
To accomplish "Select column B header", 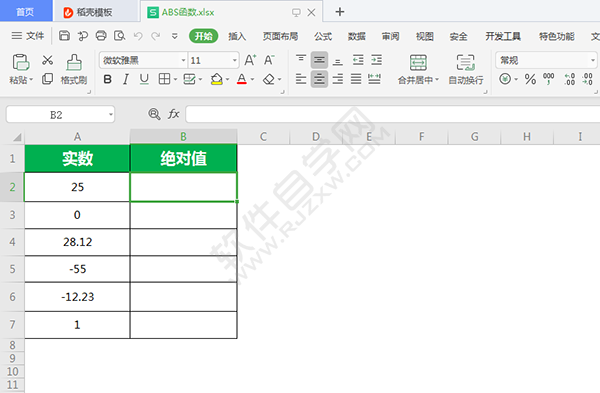I will (x=183, y=137).
